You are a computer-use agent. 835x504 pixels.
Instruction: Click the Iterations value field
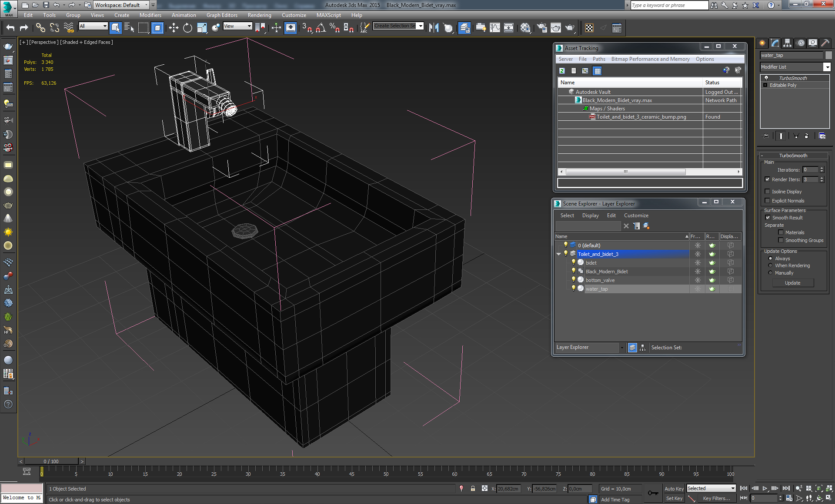pyautogui.click(x=811, y=170)
